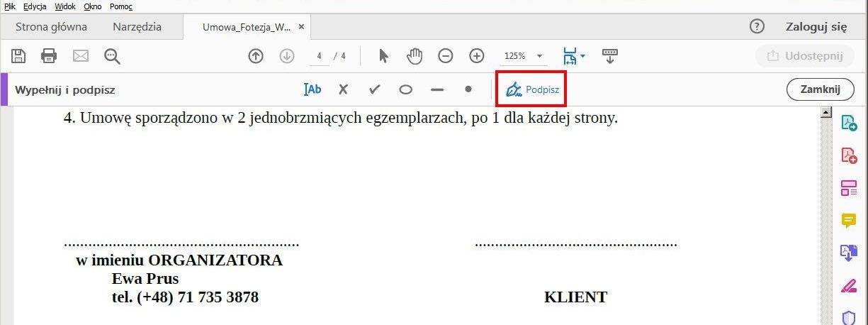868x325 pixels.
Task: Zoom out with the minus icon
Action: (445, 56)
